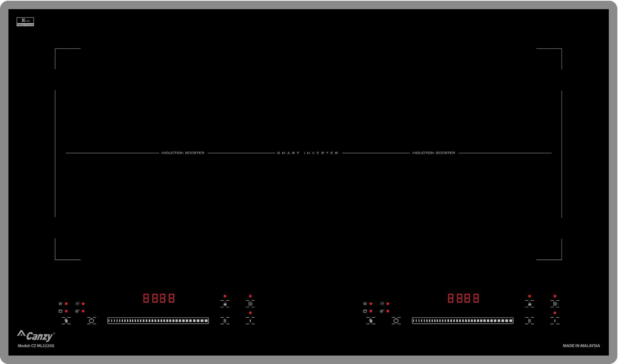The width and height of the screenshot is (618, 364).
Task: Tap the right zone's steam/heat waves icon
Action: 382,304
